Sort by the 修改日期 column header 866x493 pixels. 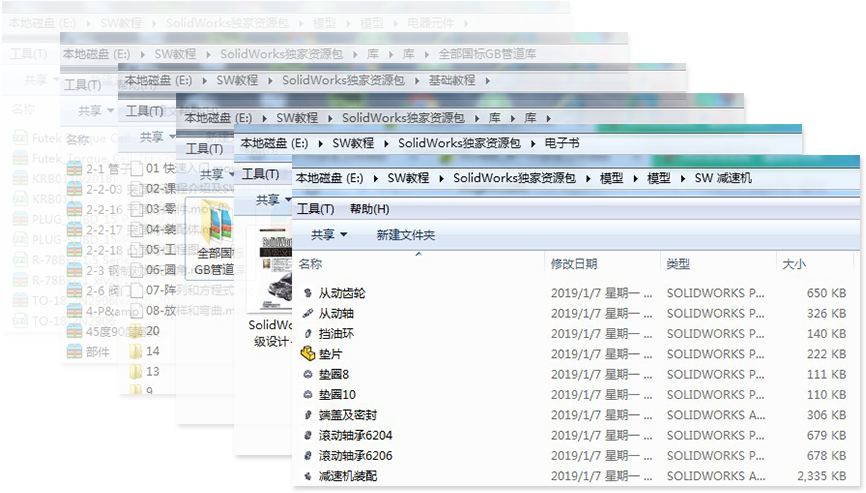pyautogui.click(x=574, y=263)
